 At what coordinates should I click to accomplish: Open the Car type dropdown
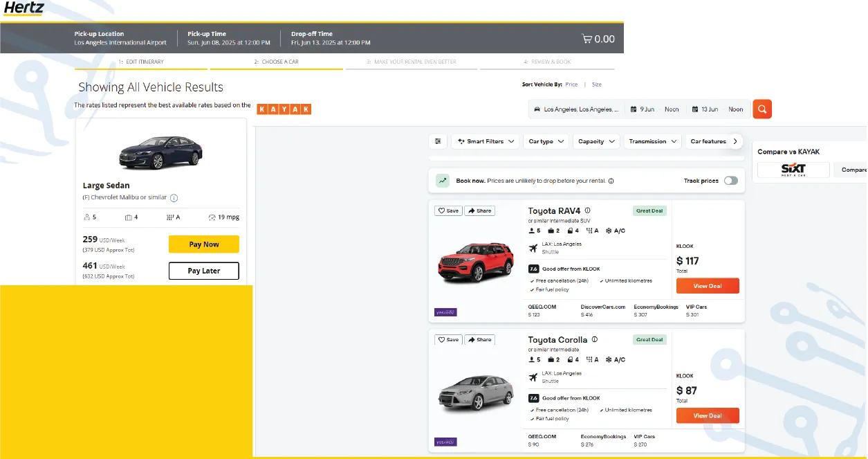(546, 141)
